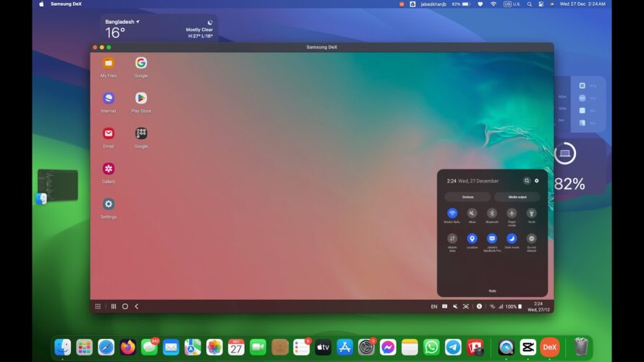Toggle Do not disturb quick setting
The image size is (644, 362).
click(531, 239)
